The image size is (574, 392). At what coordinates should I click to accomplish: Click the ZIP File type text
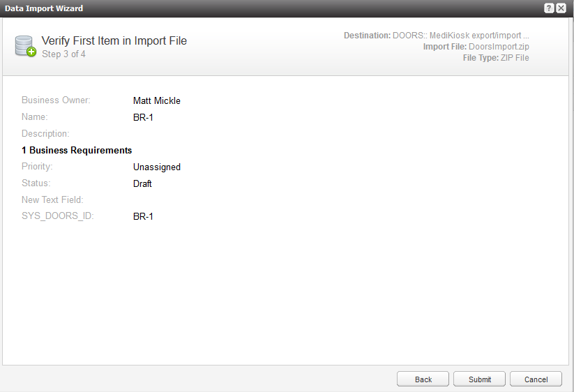coord(515,57)
